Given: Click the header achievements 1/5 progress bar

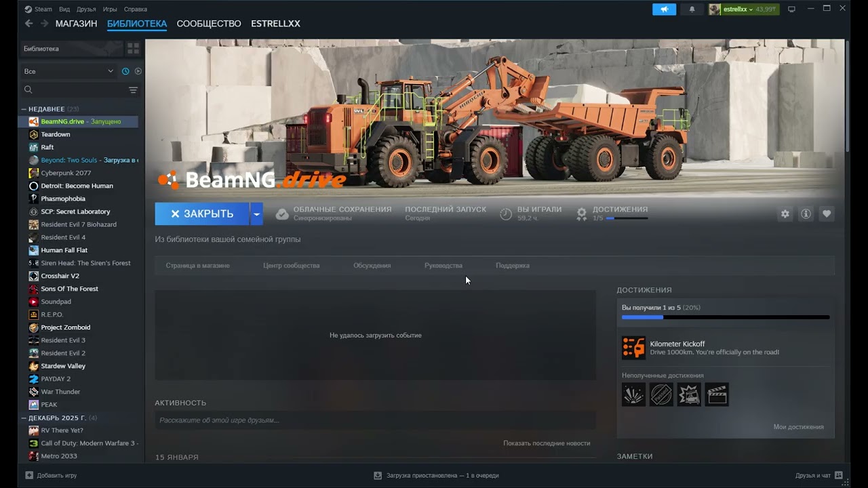Looking at the screenshot, I should [627, 218].
